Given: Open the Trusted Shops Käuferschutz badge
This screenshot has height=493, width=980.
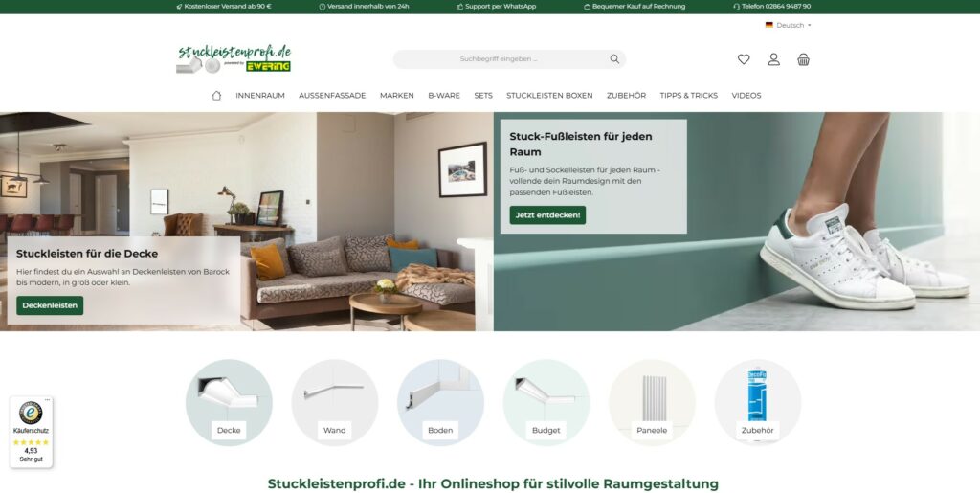Looking at the screenshot, I should coord(32,432).
